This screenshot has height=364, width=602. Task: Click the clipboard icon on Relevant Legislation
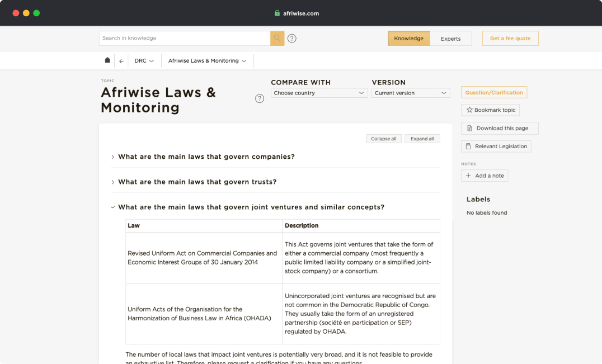468,146
